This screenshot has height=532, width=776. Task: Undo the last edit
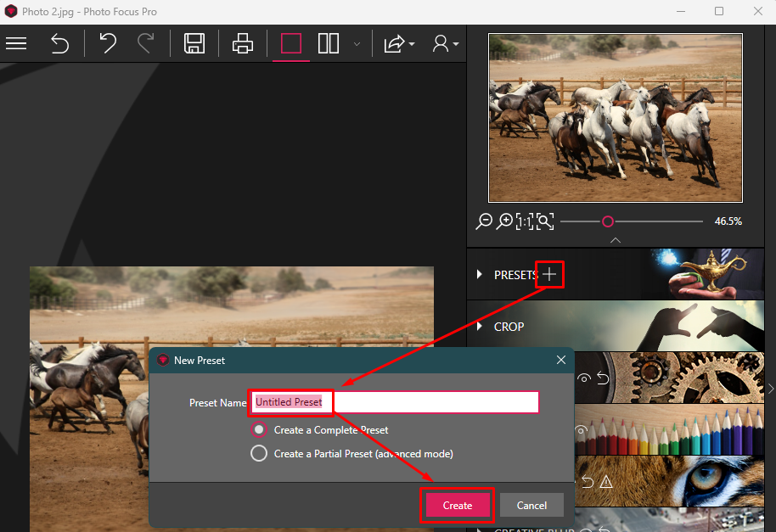107,43
